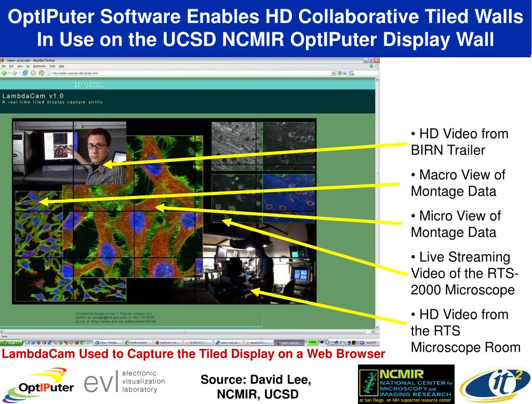Open the File menu
532x404 pixels.
(4, 66)
